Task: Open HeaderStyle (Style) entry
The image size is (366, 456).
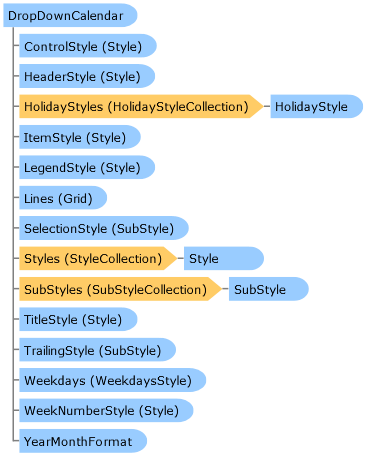Action: [x=87, y=76]
